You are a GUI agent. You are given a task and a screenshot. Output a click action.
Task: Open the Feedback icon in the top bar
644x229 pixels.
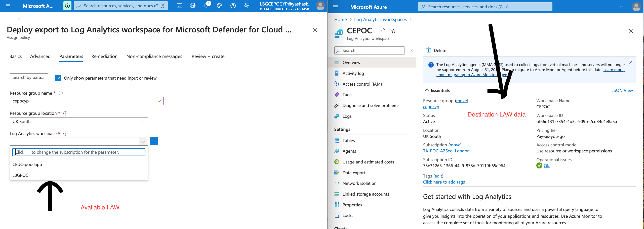point(247,6)
